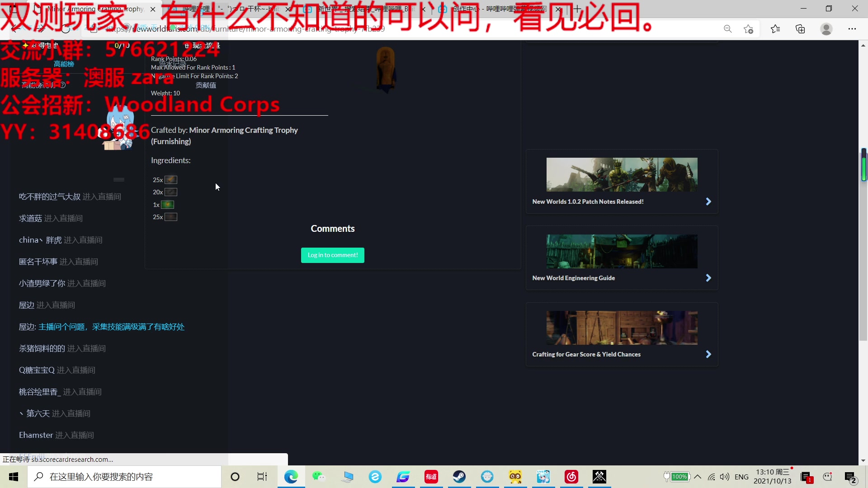Open the computer monitor taskbar icon
Image resolution: width=868 pixels, height=488 pixels.
tap(347, 477)
